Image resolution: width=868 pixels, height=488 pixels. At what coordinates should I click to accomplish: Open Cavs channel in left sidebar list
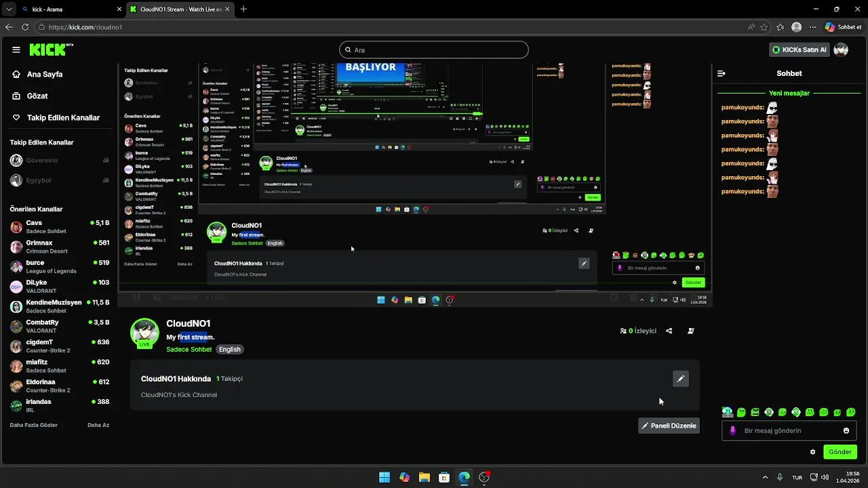[x=59, y=227]
